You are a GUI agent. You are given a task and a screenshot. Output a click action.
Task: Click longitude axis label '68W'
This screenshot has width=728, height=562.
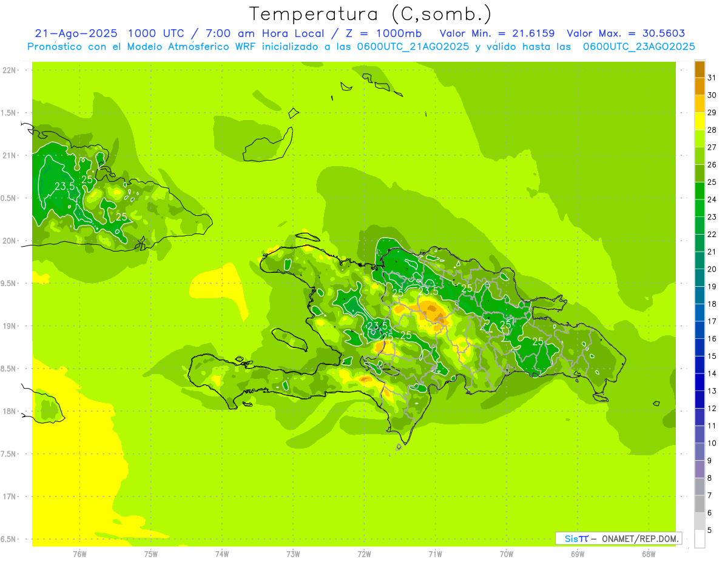click(x=649, y=554)
